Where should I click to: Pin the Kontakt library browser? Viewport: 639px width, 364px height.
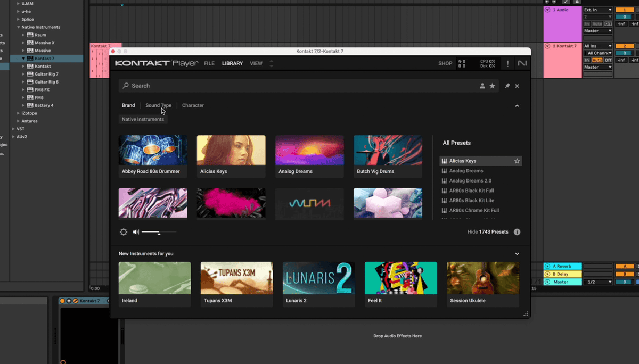coord(507,86)
